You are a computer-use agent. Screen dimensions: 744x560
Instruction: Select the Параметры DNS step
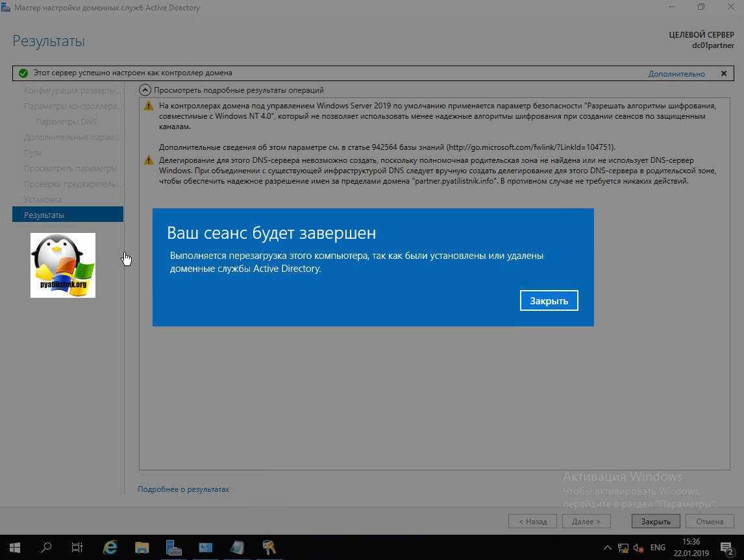(66, 121)
